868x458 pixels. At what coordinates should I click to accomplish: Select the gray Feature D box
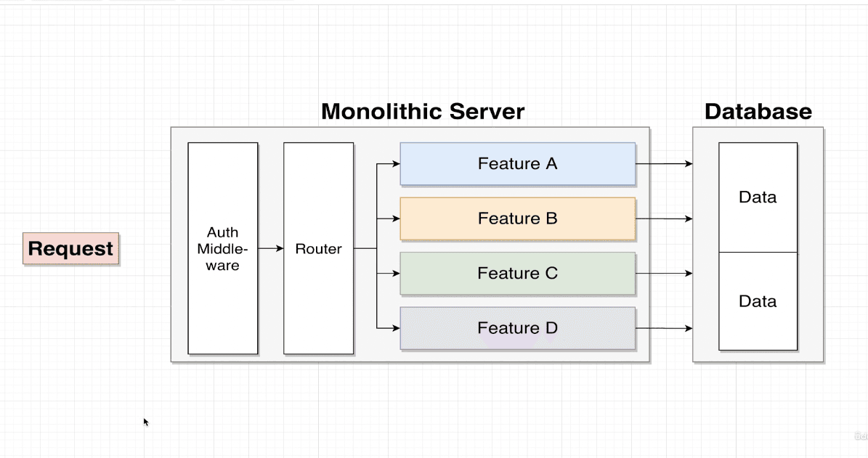(x=517, y=328)
